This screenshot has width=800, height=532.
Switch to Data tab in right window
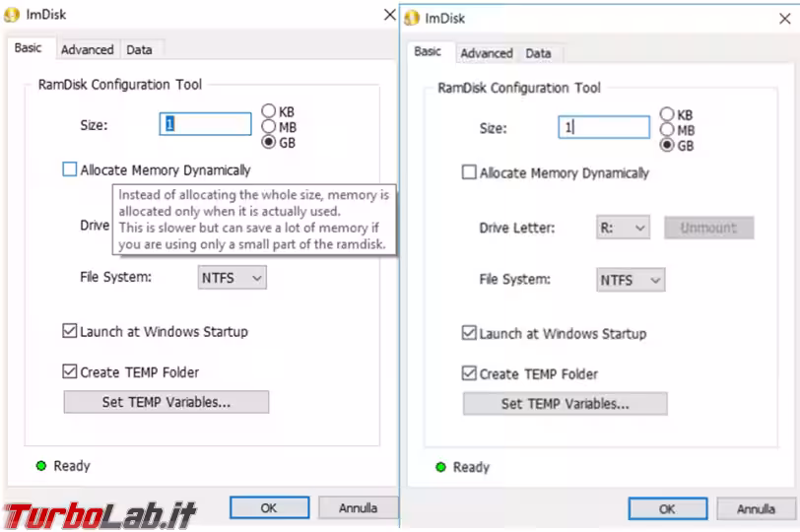tap(538, 53)
